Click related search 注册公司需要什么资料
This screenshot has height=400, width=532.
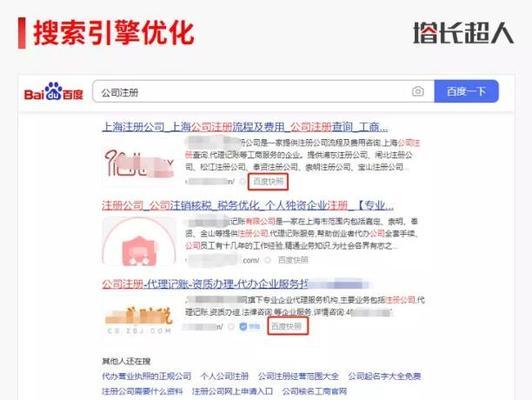142,391
